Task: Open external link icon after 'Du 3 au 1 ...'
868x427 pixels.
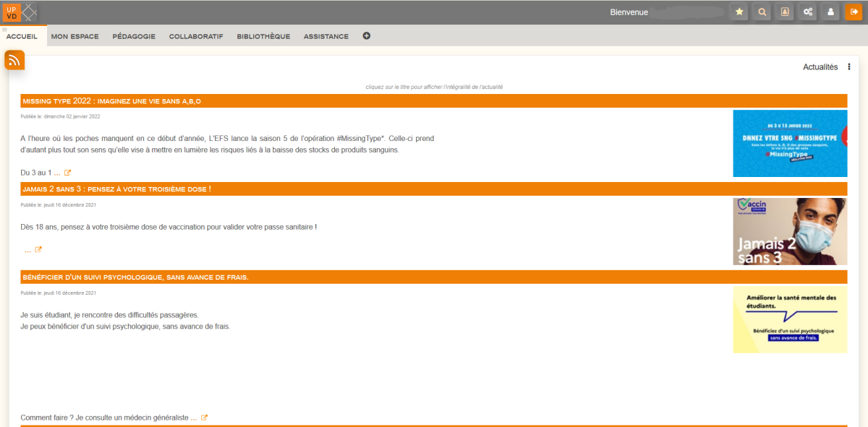Action: (x=68, y=173)
